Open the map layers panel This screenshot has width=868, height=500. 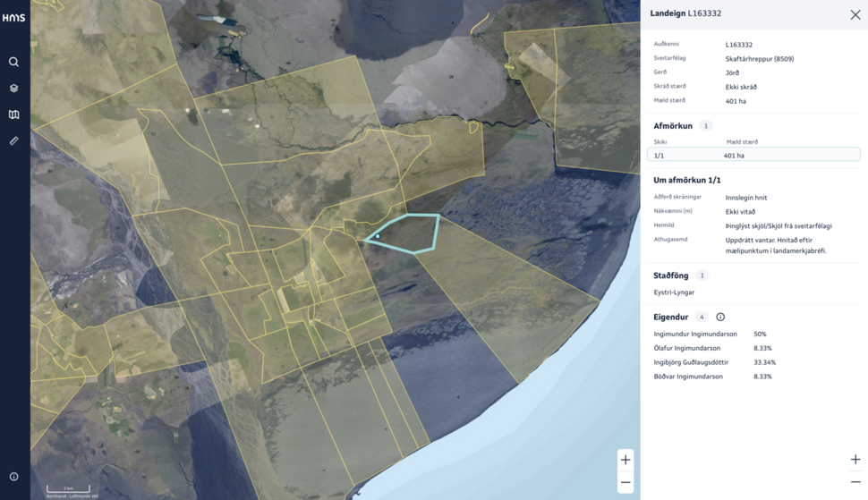[x=13, y=89]
